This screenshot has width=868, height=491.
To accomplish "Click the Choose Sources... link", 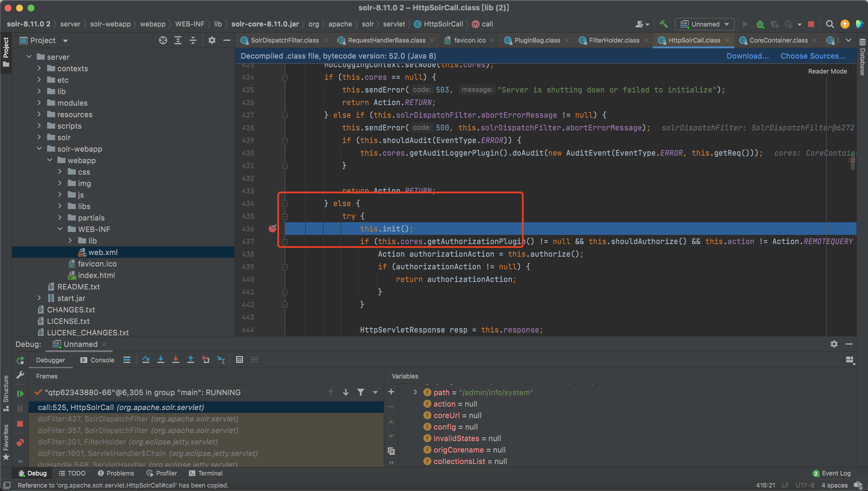I will (813, 56).
